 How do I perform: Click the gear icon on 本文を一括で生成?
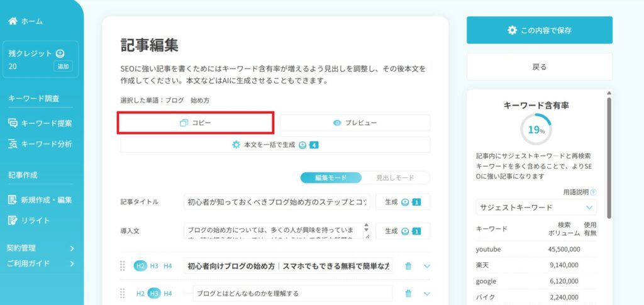[x=236, y=145]
